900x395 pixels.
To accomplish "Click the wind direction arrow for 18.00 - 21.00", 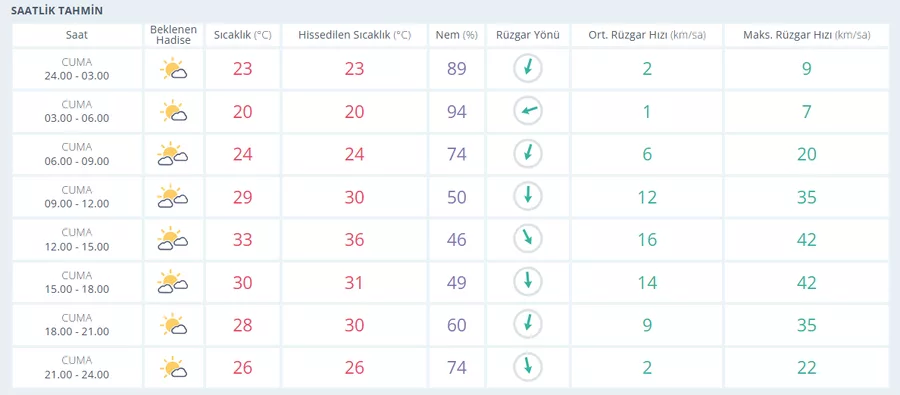I will 527,325.
